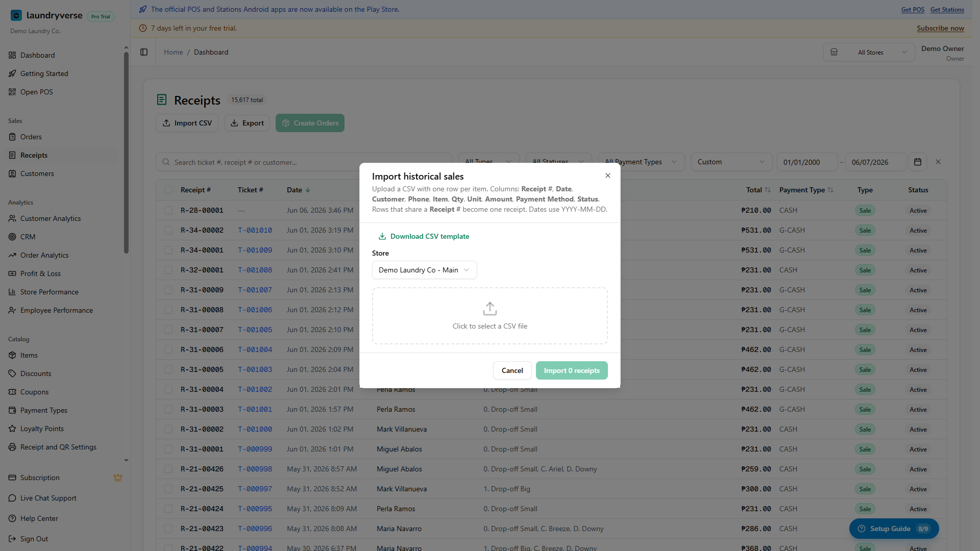The width and height of the screenshot is (980, 551).
Task: Open the Open POS sidebar item
Action: (x=36, y=92)
